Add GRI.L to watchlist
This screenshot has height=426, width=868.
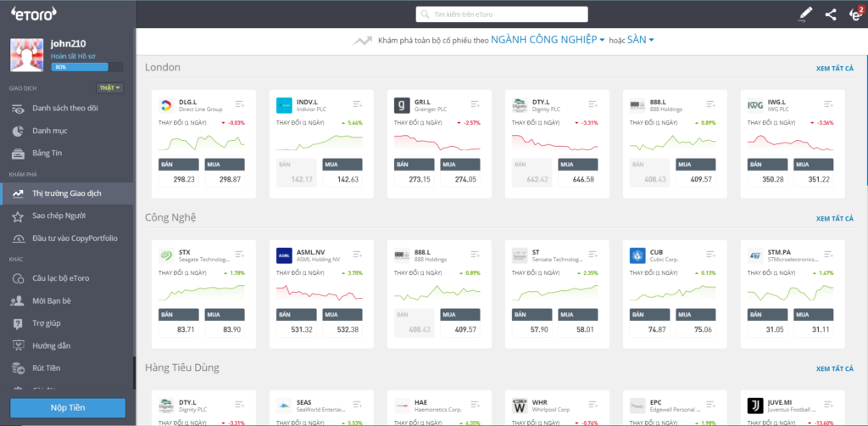[x=476, y=104]
